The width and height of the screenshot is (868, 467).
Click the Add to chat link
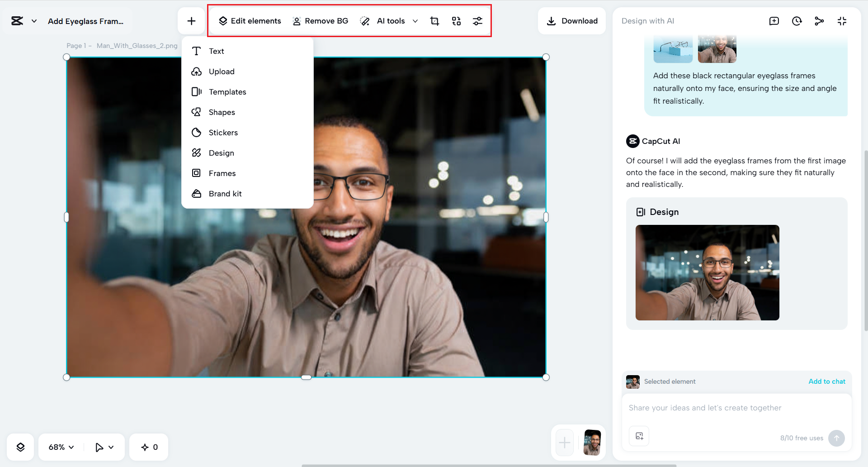point(826,381)
